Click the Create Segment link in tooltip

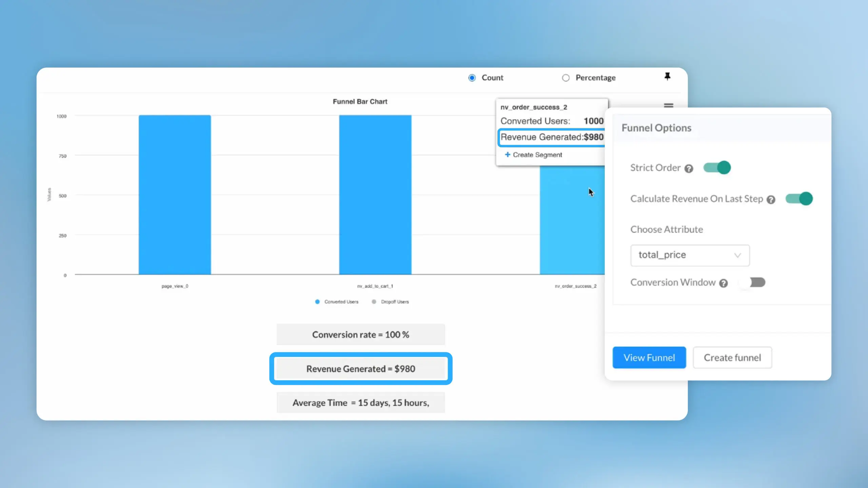coord(537,155)
